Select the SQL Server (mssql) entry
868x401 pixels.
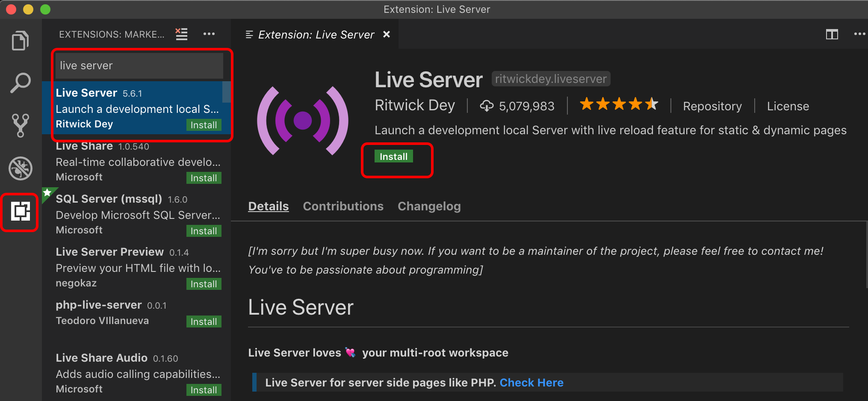136,214
